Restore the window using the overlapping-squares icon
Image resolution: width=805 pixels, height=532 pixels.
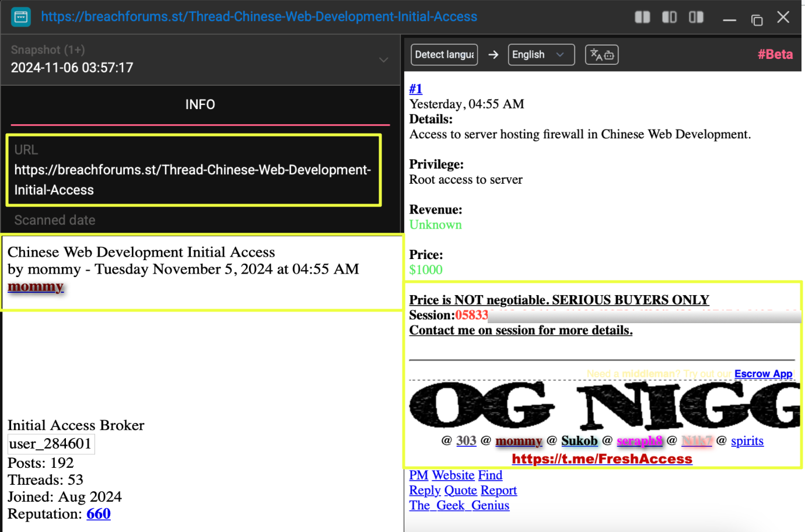point(757,20)
